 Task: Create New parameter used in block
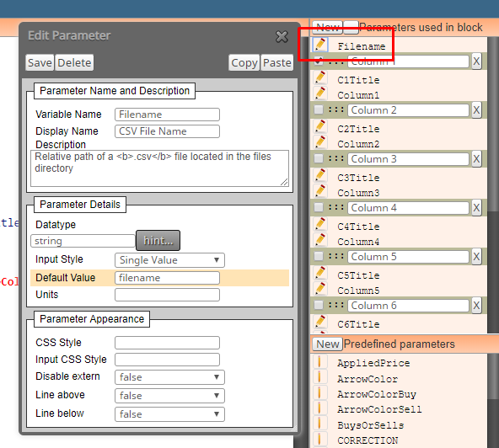tap(327, 28)
